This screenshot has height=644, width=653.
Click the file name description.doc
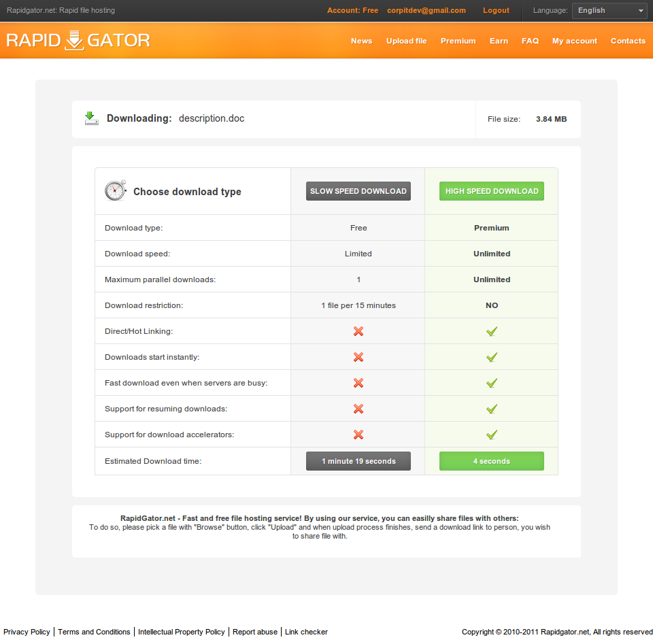click(212, 118)
